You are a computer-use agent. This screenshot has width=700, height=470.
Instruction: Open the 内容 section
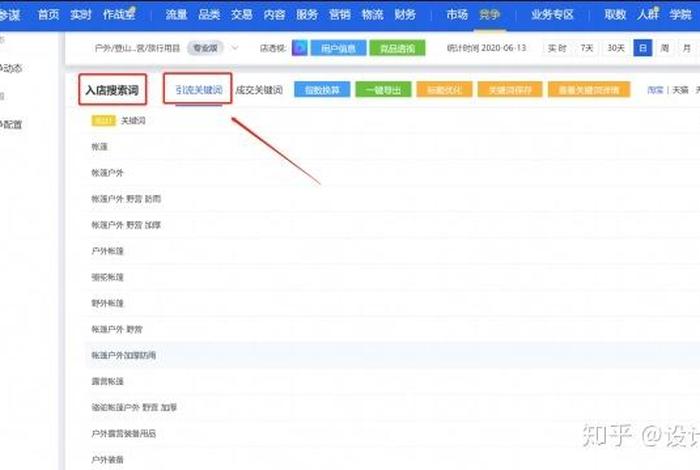[x=274, y=15]
